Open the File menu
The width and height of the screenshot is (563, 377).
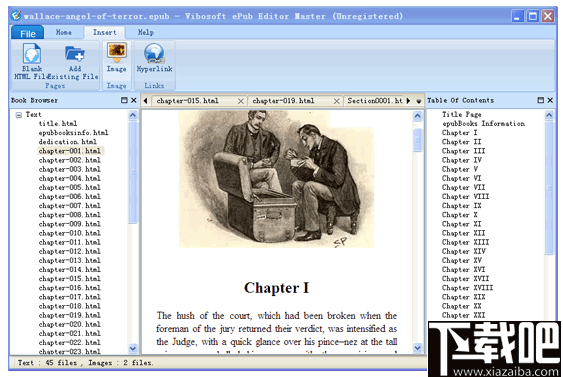pos(28,33)
